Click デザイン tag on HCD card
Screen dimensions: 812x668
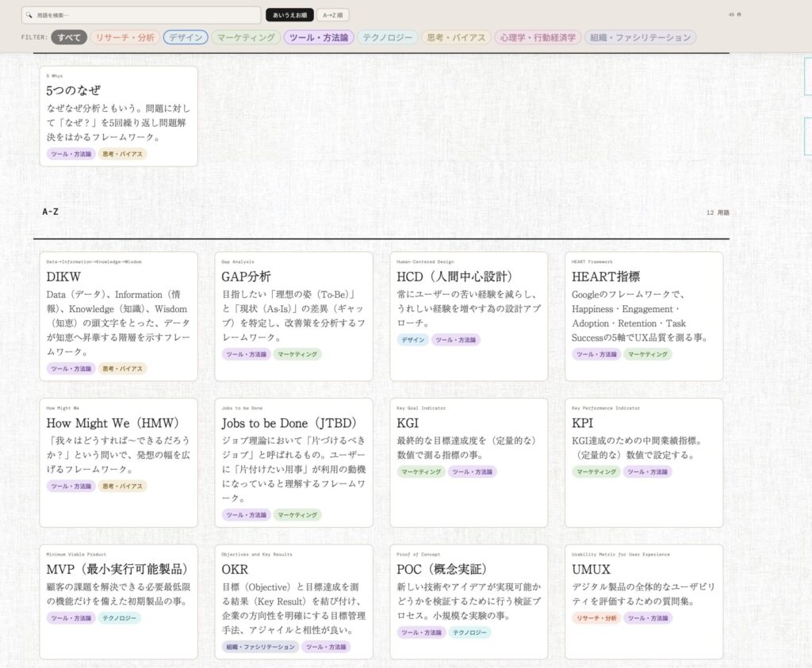[x=412, y=340]
